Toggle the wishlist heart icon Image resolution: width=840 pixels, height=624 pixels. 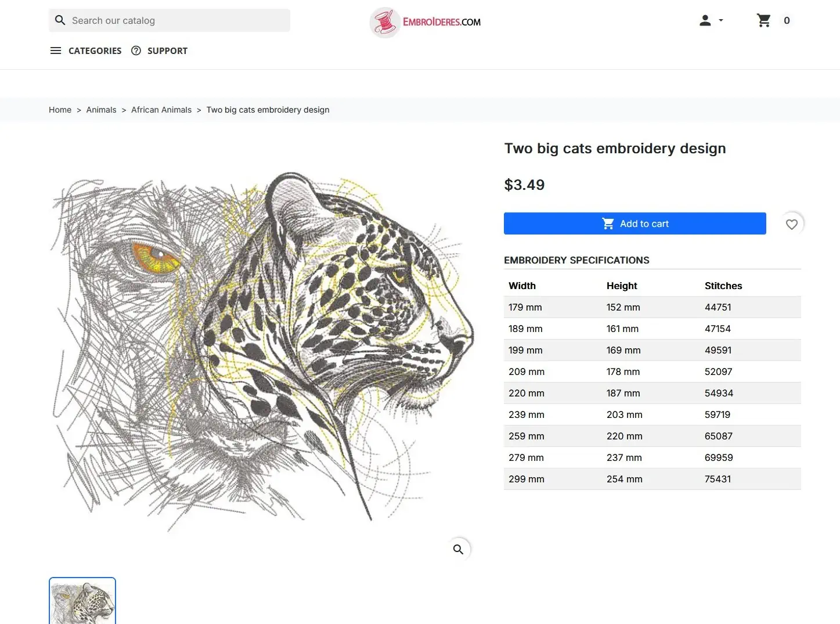click(791, 224)
